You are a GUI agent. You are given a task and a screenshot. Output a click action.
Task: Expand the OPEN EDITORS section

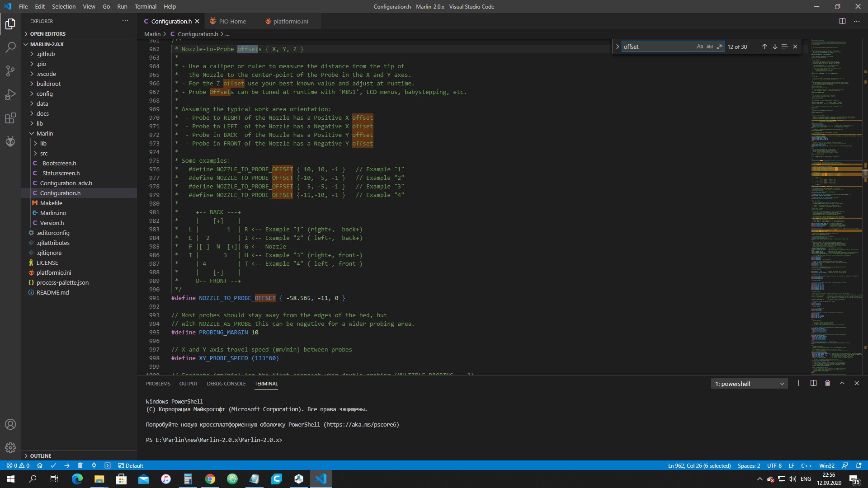pyautogui.click(x=79, y=34)
